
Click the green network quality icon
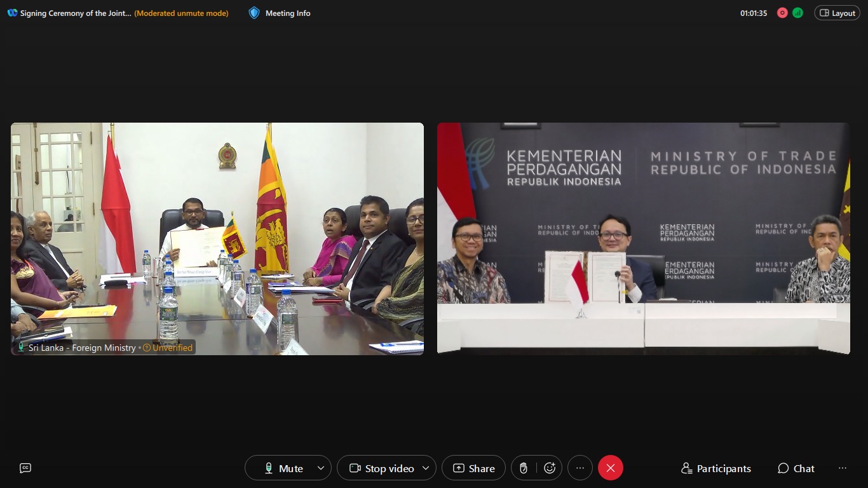797,13
